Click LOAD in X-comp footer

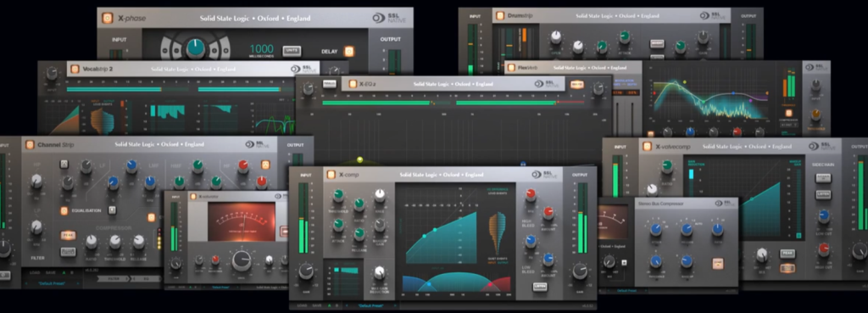pos(303,305)
